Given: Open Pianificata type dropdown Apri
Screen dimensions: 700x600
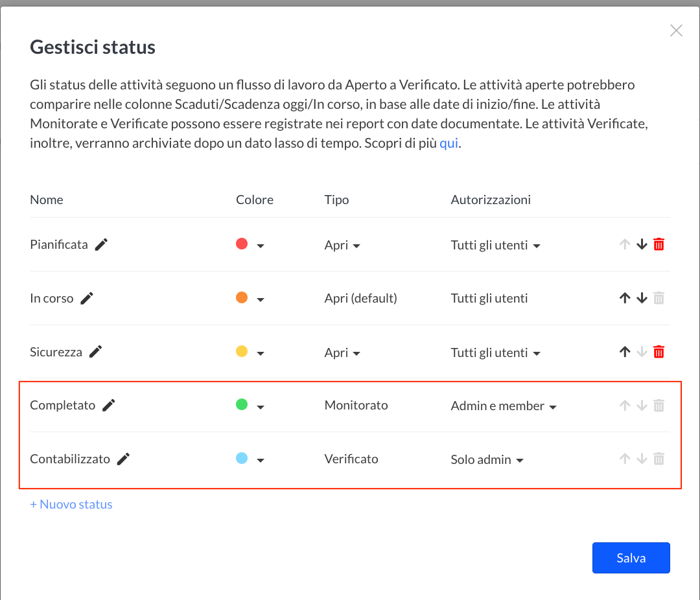Looking at the screenshot, I should pos(342,245).
